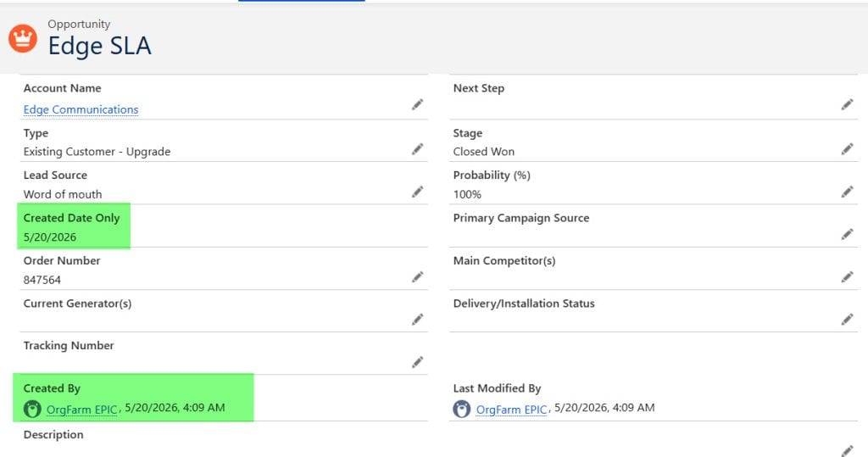
Task: Click the Created By user avatar
Action: coord(32,409)
